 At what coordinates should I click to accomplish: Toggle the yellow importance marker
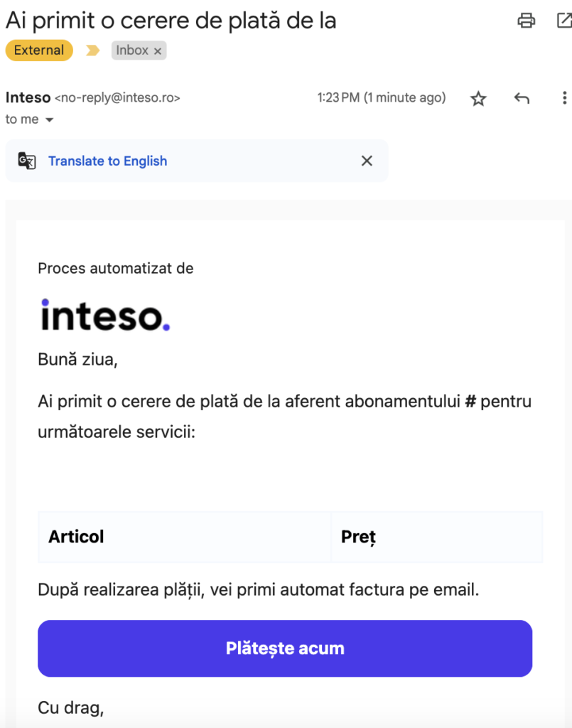92,50
